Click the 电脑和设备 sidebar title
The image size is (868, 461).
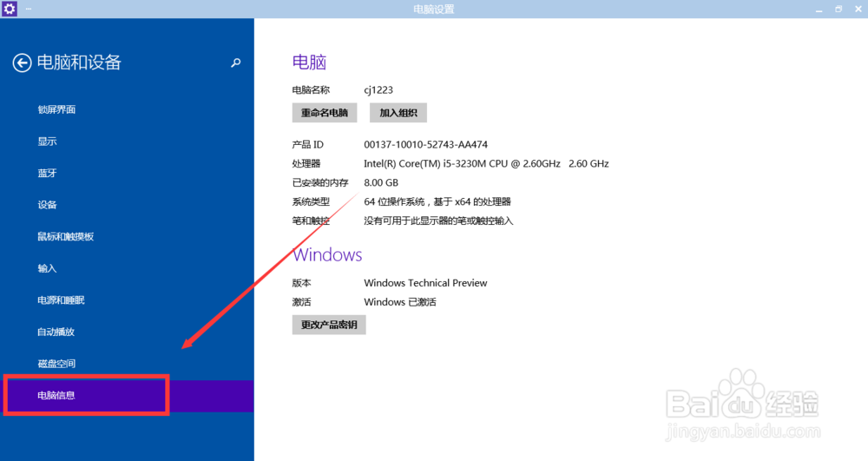point(79,63)
